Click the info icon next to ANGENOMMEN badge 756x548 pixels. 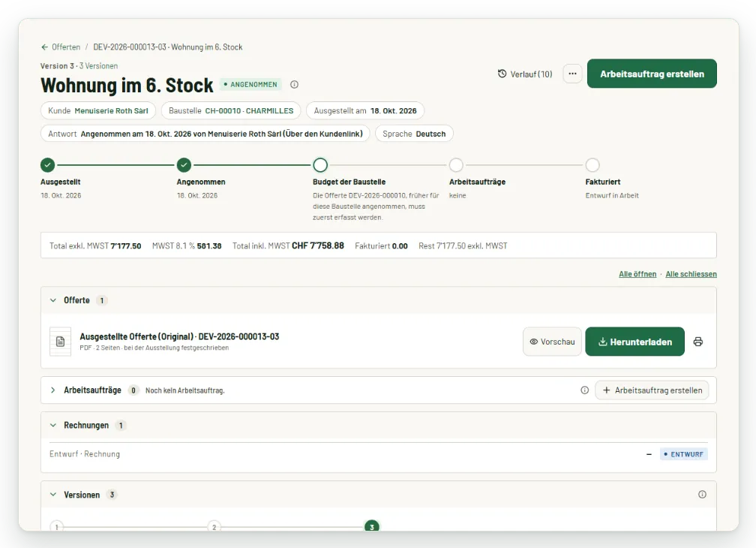pos(294,84)
